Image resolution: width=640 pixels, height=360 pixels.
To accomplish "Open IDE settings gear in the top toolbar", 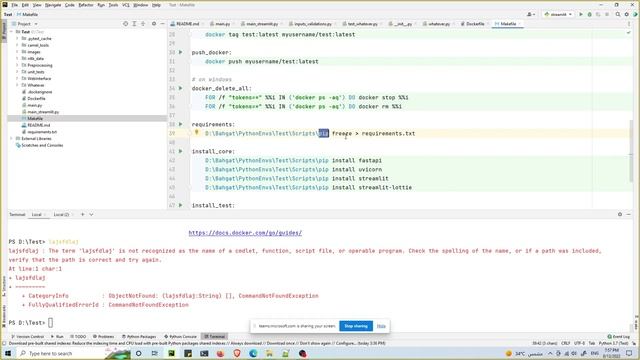I will (x=627, y=14).
